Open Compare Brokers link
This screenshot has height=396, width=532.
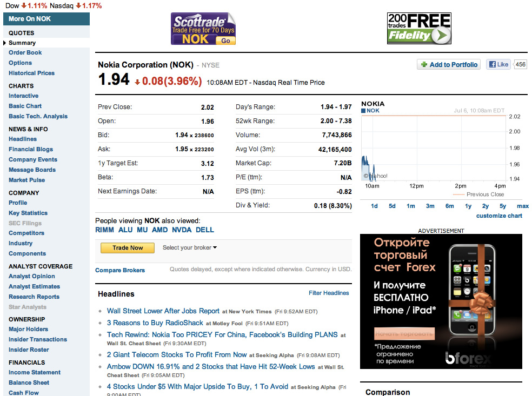point(120,270)
